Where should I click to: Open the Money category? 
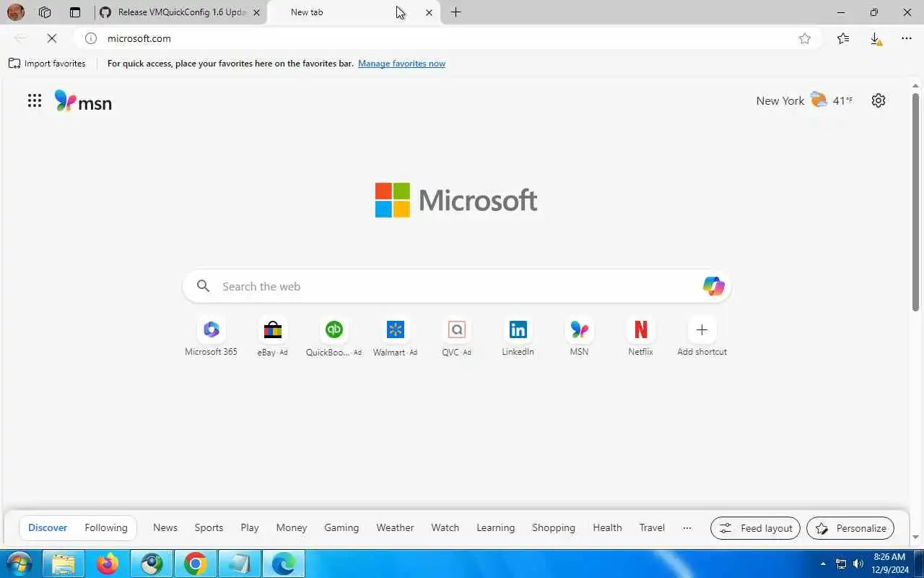[292, 527]
